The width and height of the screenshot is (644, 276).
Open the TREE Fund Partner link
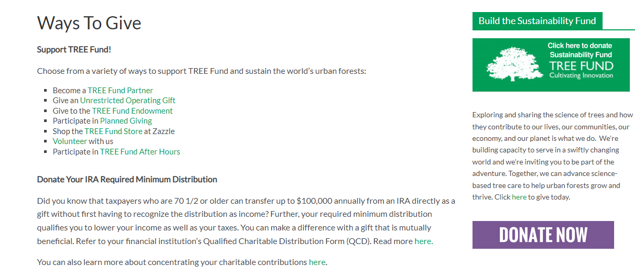coord(120,90)
